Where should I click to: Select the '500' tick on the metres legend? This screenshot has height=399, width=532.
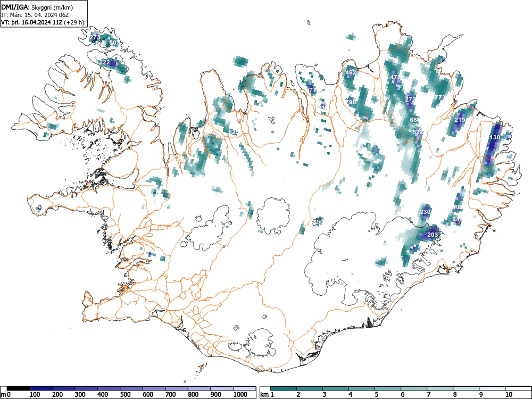coord(126,395)
